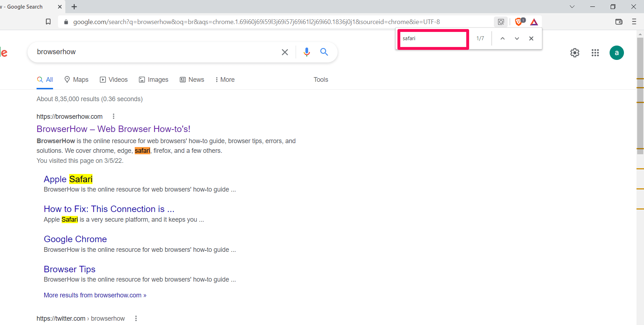Open the Brave wallet icon
The height and width of the screenshot is (325, 644).
[619, 22]
